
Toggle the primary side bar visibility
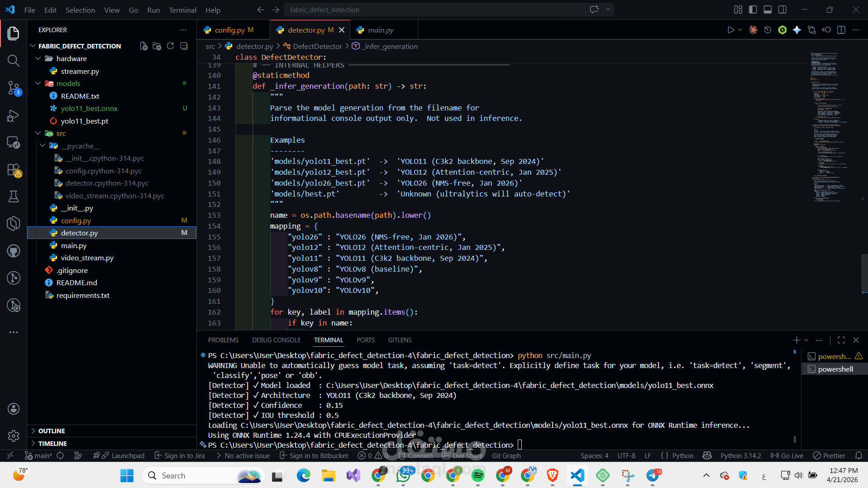(x=753, y=10)
